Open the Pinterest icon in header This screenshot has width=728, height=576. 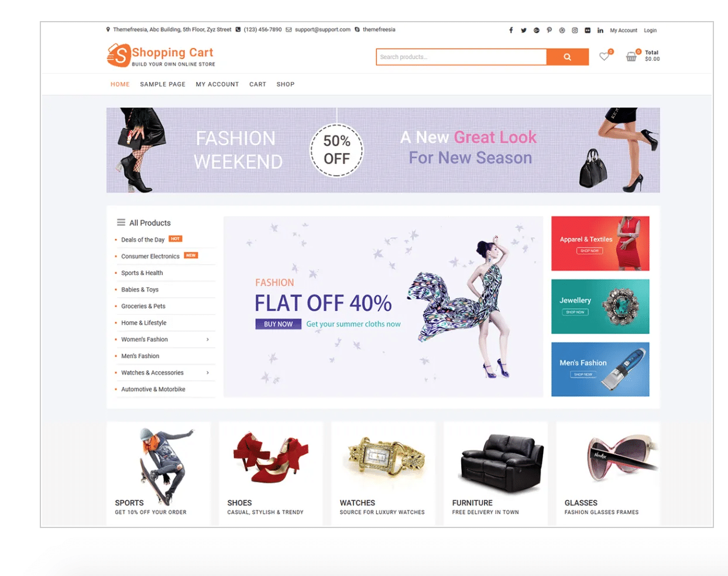click(549, 30)
